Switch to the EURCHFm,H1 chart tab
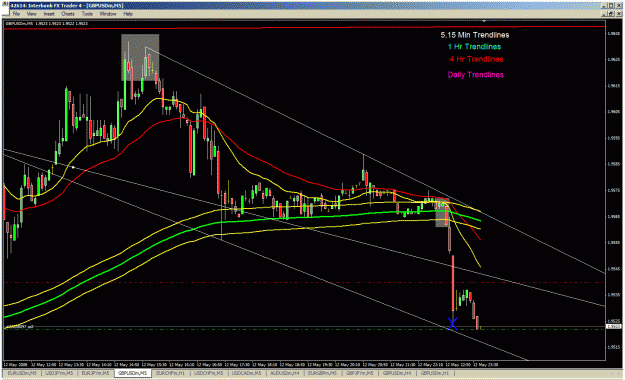This screenshot has height=380, width=625. click(170, 373)
